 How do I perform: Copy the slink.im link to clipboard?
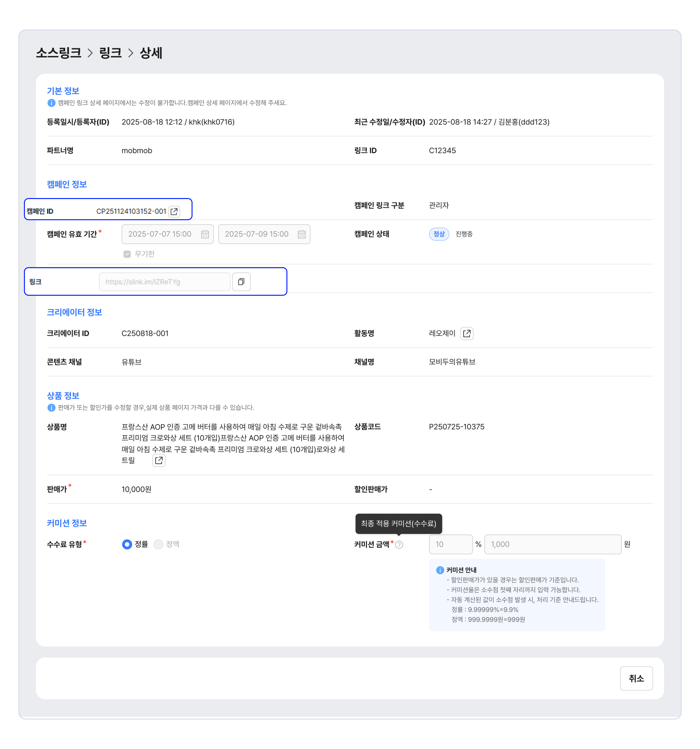tap(241, 282)
